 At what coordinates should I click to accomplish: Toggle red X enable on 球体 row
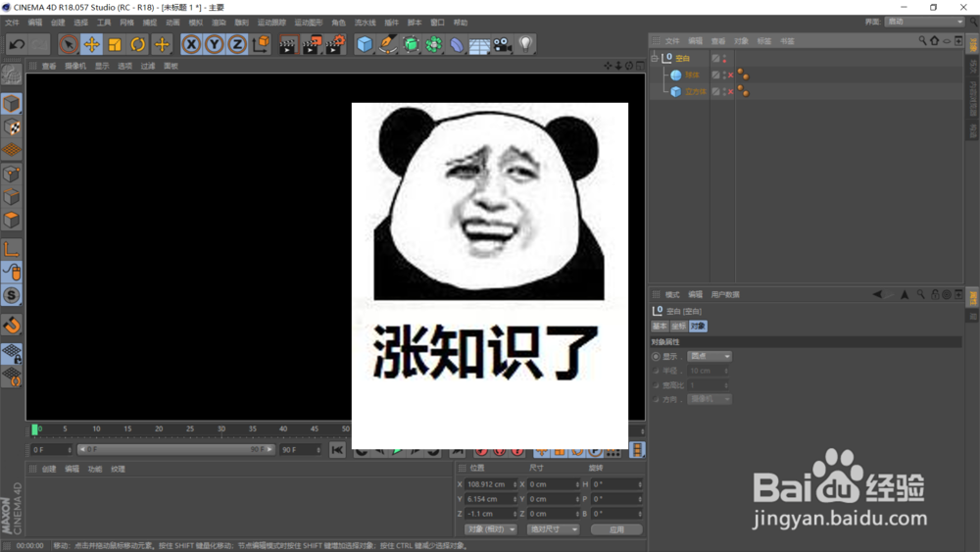tap(731, 75)
